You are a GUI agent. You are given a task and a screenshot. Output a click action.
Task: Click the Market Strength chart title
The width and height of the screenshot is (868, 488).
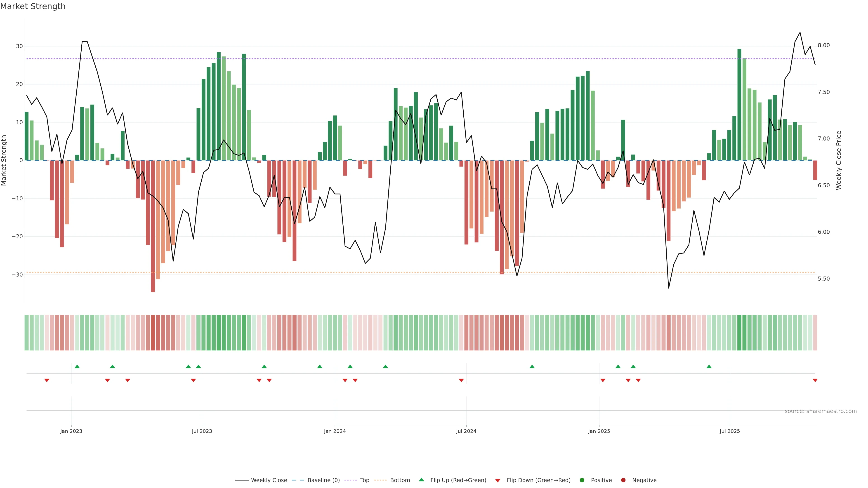33,6
